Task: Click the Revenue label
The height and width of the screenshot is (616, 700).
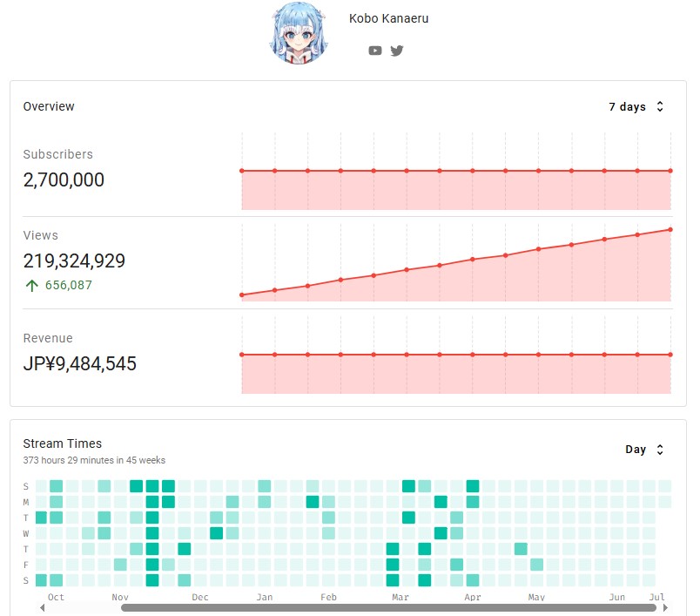Action: point(48,338)
